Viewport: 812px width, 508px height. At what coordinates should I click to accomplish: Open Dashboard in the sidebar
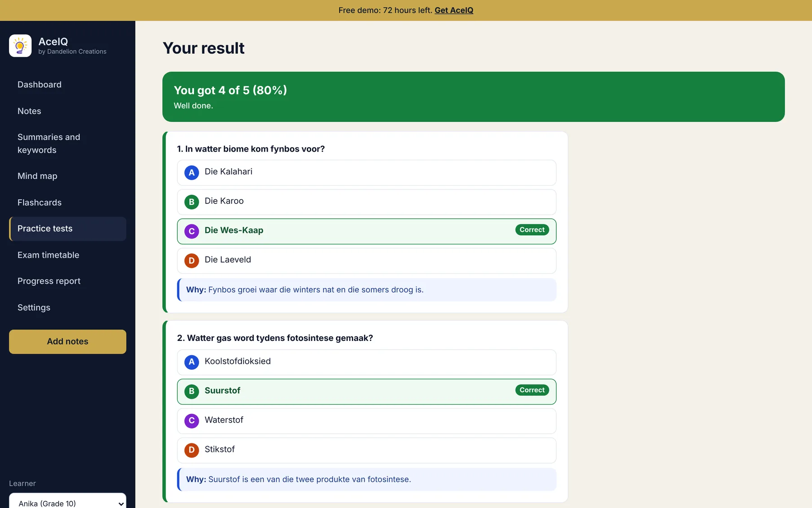pos(68,84)
